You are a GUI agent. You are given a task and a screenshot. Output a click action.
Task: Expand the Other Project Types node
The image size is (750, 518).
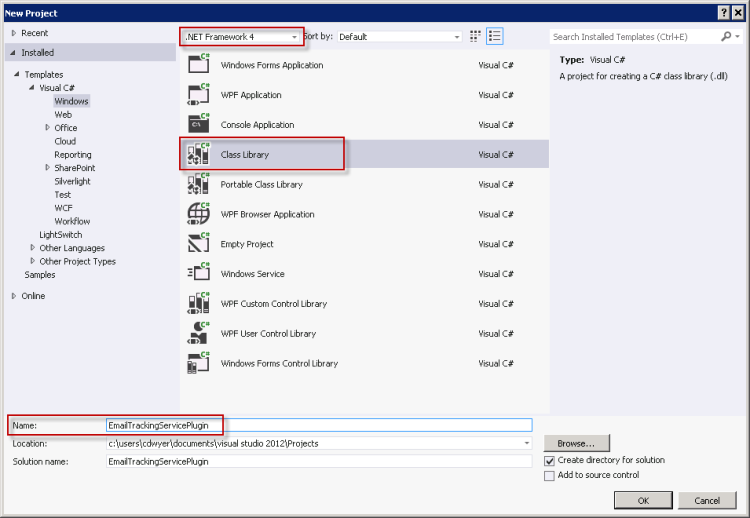coord(33,261)
